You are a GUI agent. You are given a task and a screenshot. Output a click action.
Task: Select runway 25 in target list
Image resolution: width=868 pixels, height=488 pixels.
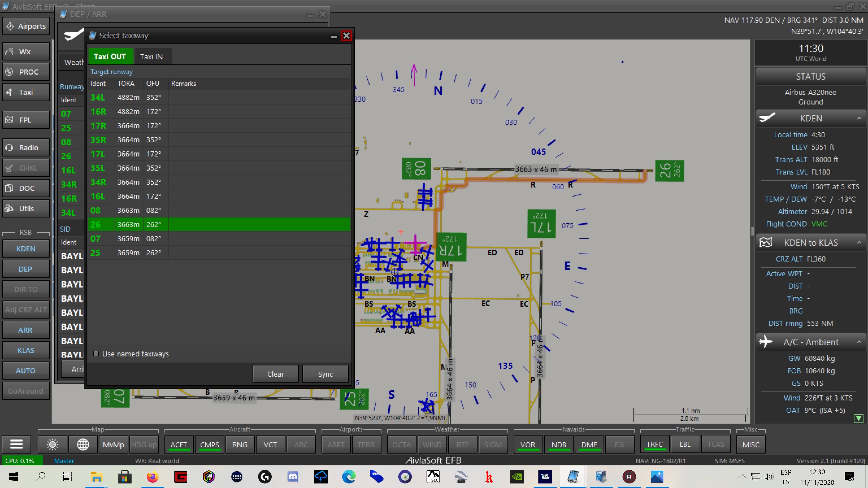tap(219, 253)
